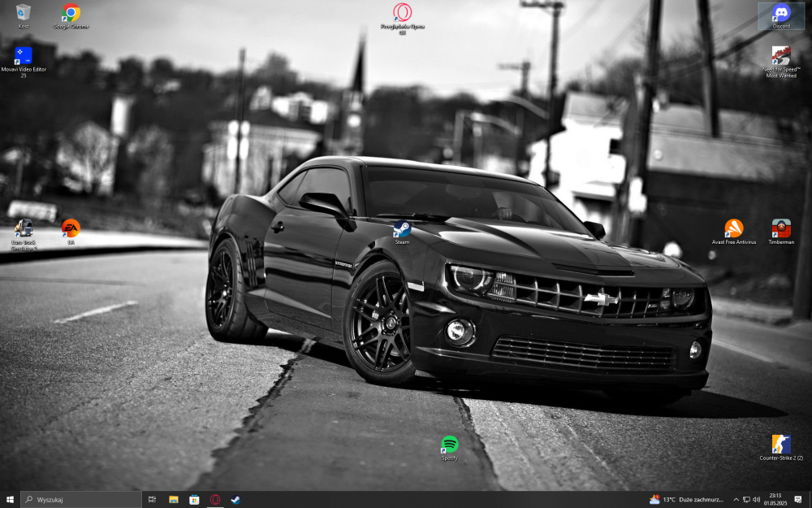Open Spotify desktop shortcut
This screenshot has width=812, height=508.
coord(450,448)
